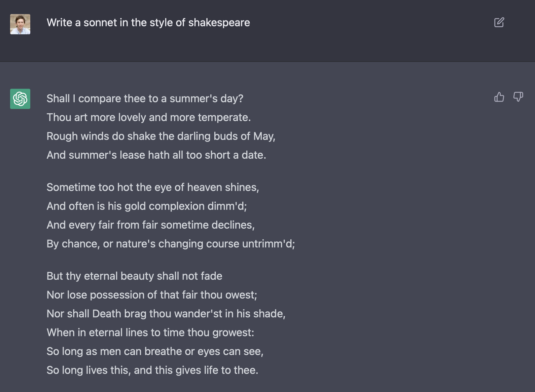Screen dimensions: 535x392
Task: Click the line "And often is his gold complexion dimm'd;"
Action: click(147, 206)
